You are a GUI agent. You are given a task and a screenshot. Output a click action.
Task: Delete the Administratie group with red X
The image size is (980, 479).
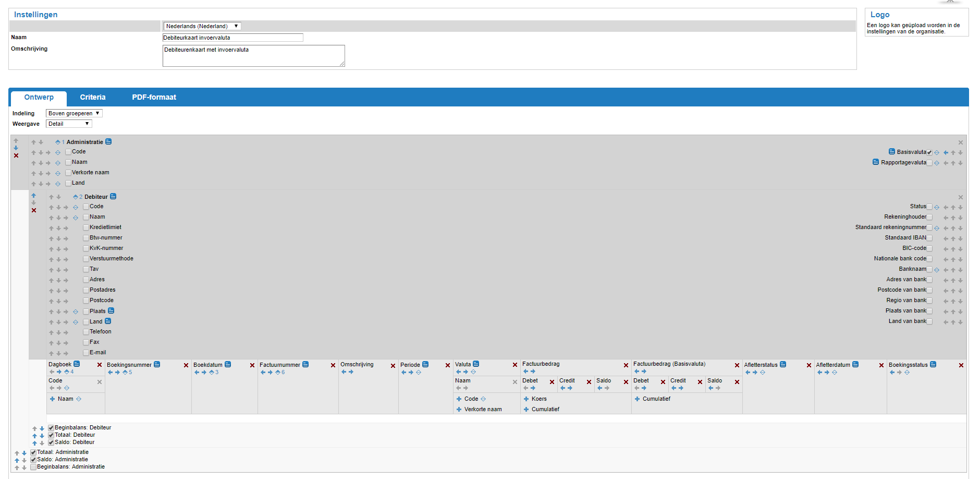click(x=16, y=155)
